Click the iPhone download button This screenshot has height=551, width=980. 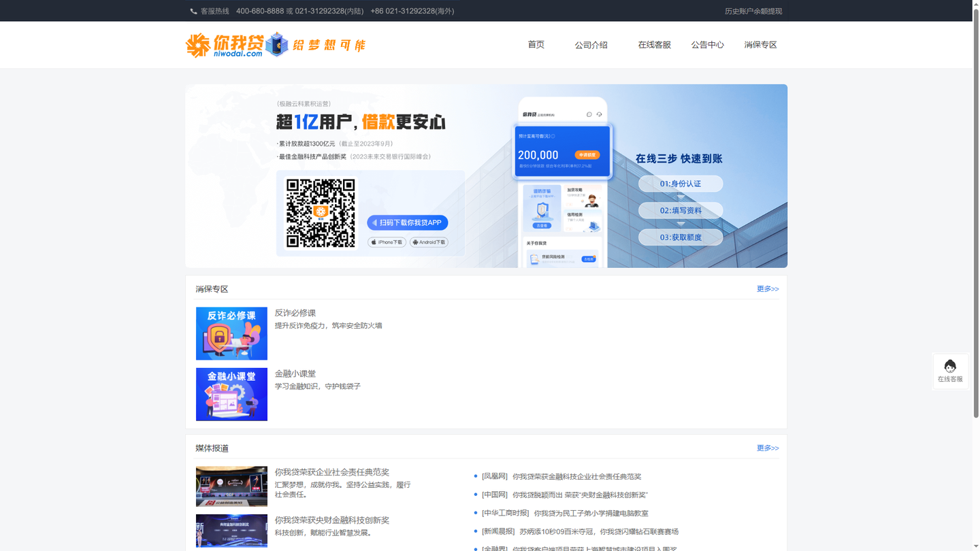click(387, 242)
